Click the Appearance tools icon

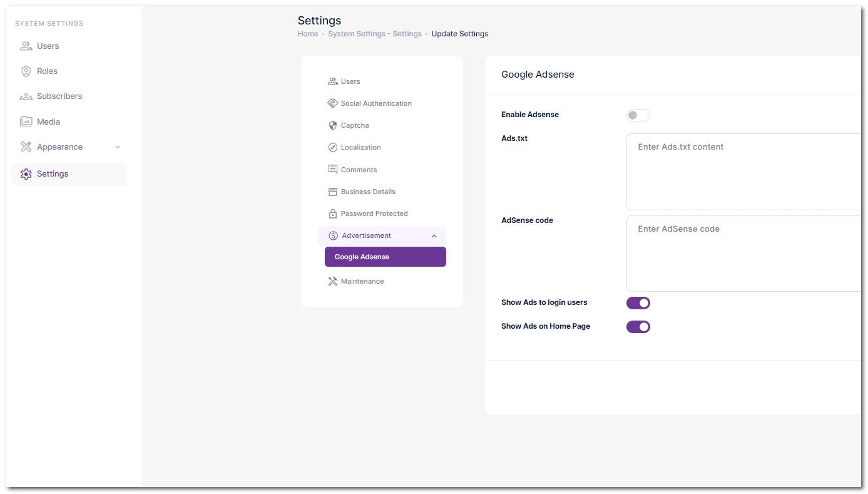point(26,147)
